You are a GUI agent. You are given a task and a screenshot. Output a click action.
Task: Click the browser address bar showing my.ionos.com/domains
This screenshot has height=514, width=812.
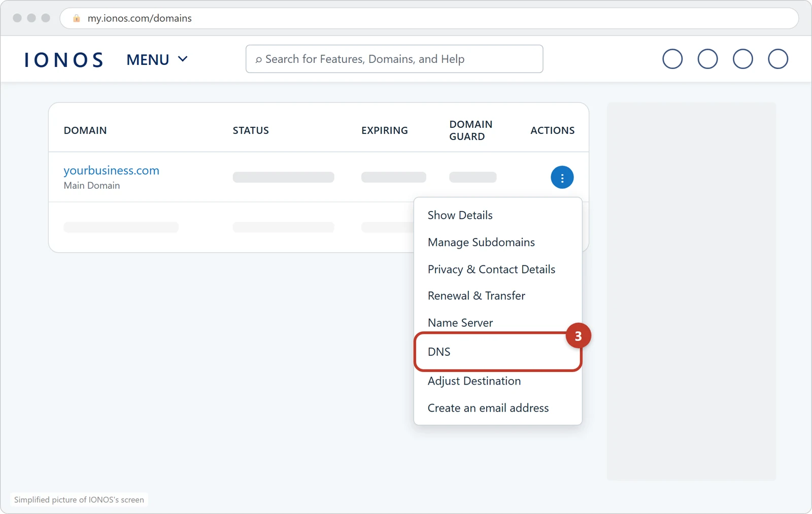point(429,18)
